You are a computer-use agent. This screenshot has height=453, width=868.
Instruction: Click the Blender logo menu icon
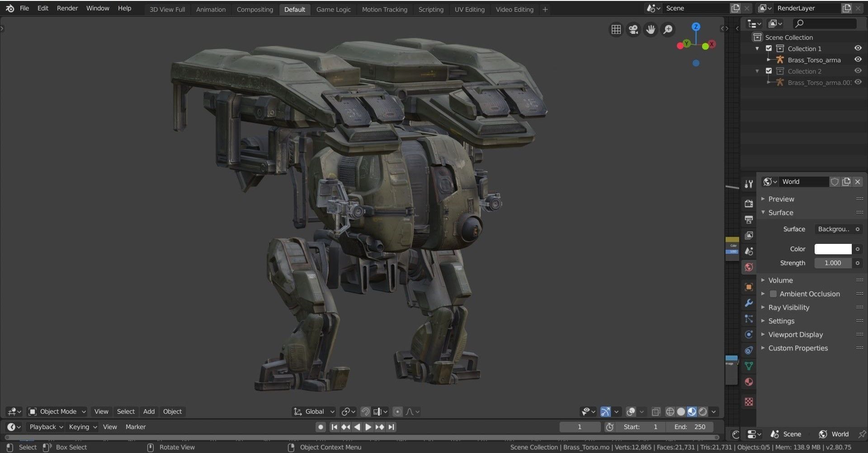9,8
